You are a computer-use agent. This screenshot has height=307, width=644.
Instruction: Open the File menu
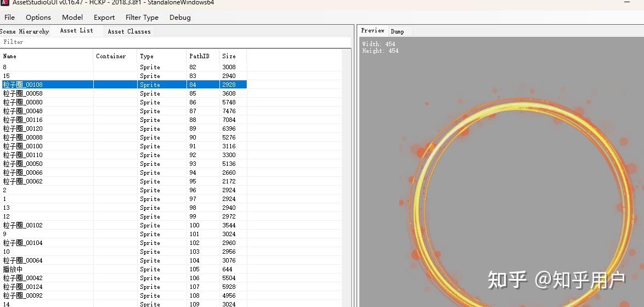pyautogui.click(x=9, y=17)
